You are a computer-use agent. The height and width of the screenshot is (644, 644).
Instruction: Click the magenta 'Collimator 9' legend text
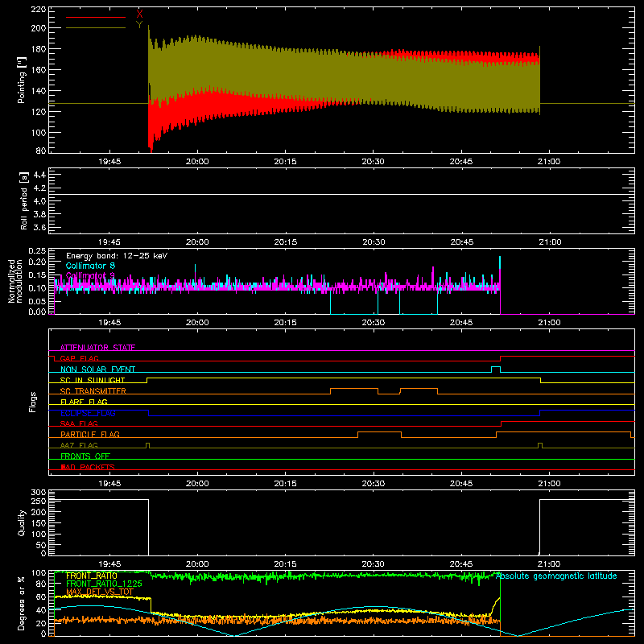[x=90, y=275]
